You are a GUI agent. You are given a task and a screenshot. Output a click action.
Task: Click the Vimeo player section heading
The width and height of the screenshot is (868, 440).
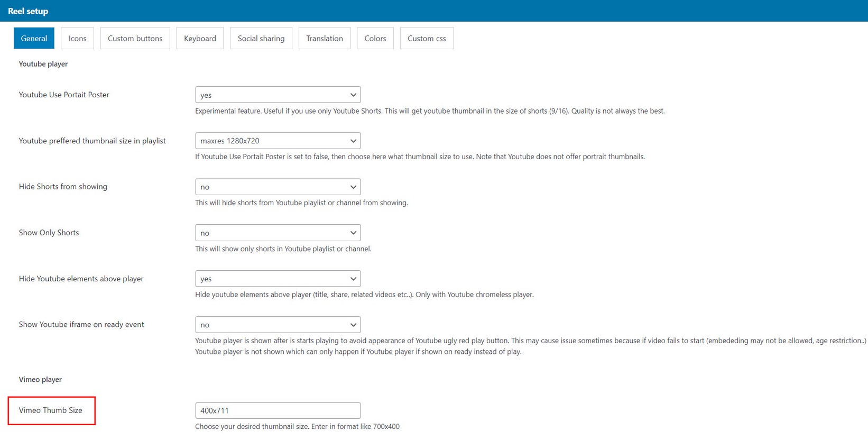click(x=40, y=380)
